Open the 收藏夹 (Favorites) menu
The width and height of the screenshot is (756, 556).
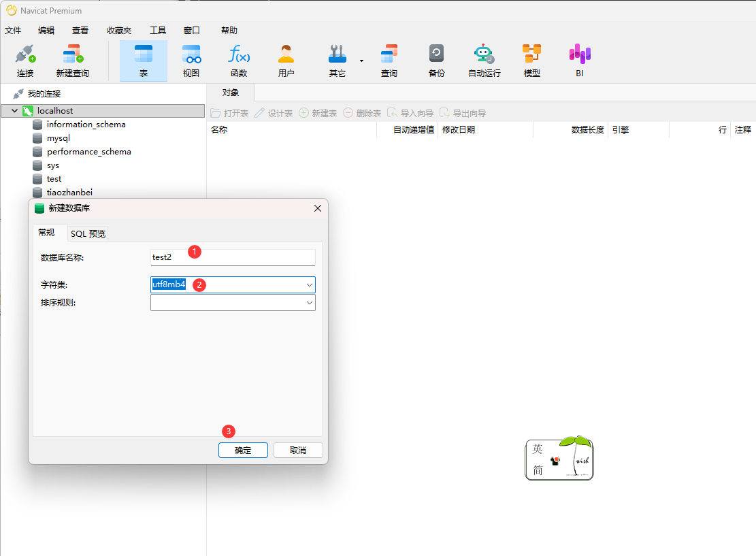point(119,31)
